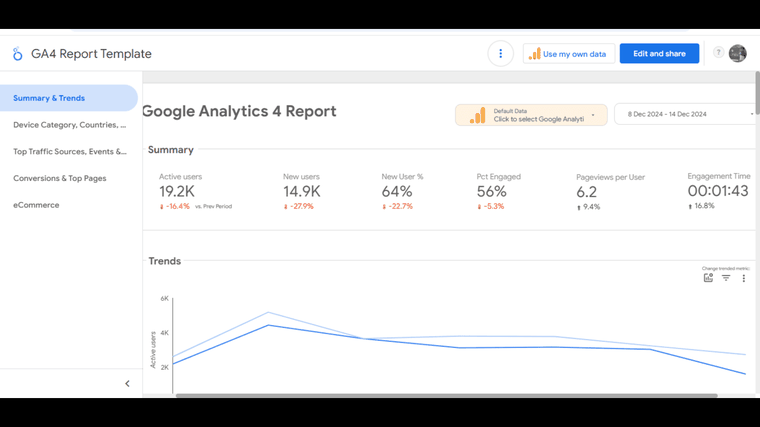Open Device Category, Countries page
The width and height of the screenshot is (760, 427).
tap(69, 125)
